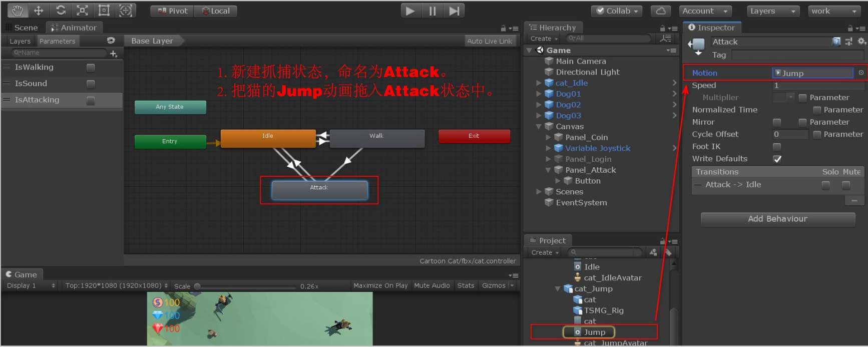Collapse the Canvas hierarchy item
The width and height of the screenshot is (868, 347).
[x=539, y=127]
